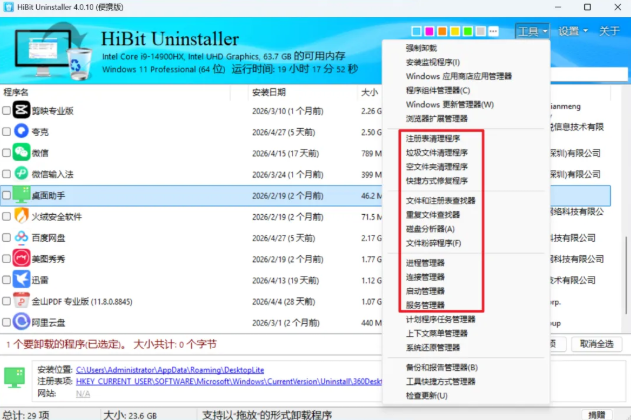Image resolution: width=631 pixels, height=420 pixels.
Task: Pick the orange theme color swatch
Action: 442,31
